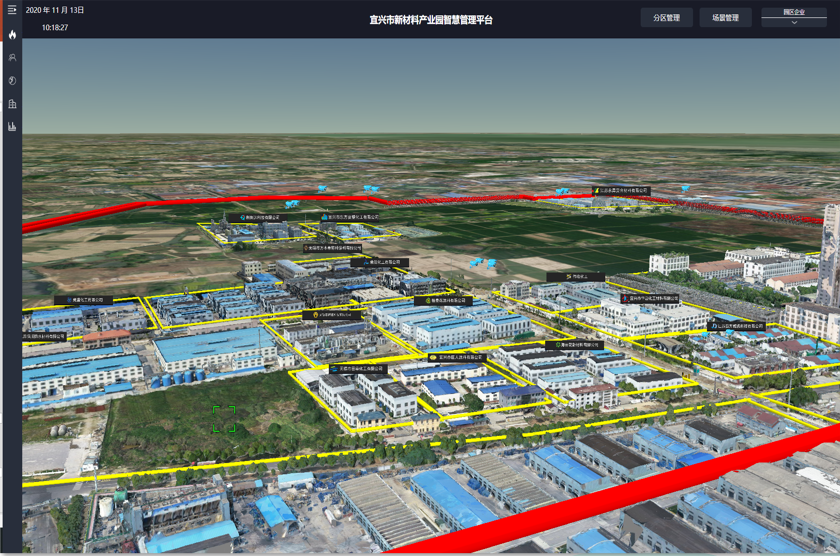
Task: Open the fire alarm module icon
Action: click(12, 34)
